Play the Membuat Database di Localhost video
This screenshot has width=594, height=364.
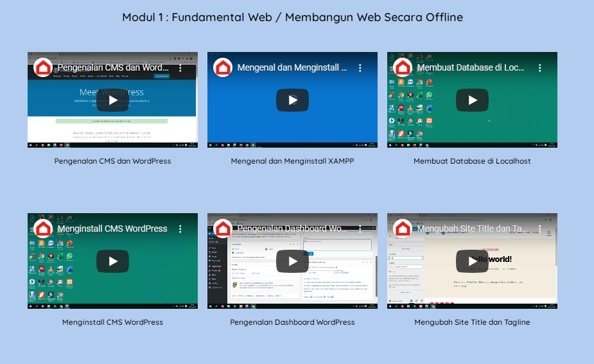tap(472, 100)
